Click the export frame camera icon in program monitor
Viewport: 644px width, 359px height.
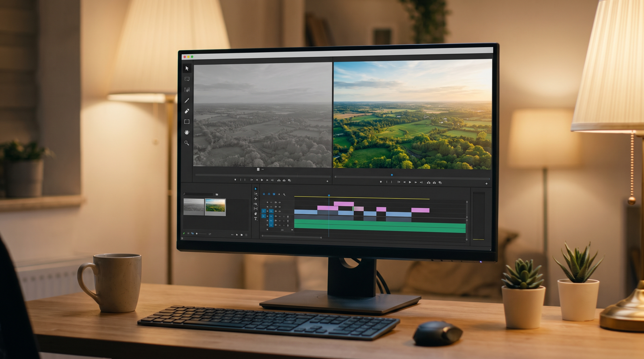pyautogui.click(x=434, y=183)
